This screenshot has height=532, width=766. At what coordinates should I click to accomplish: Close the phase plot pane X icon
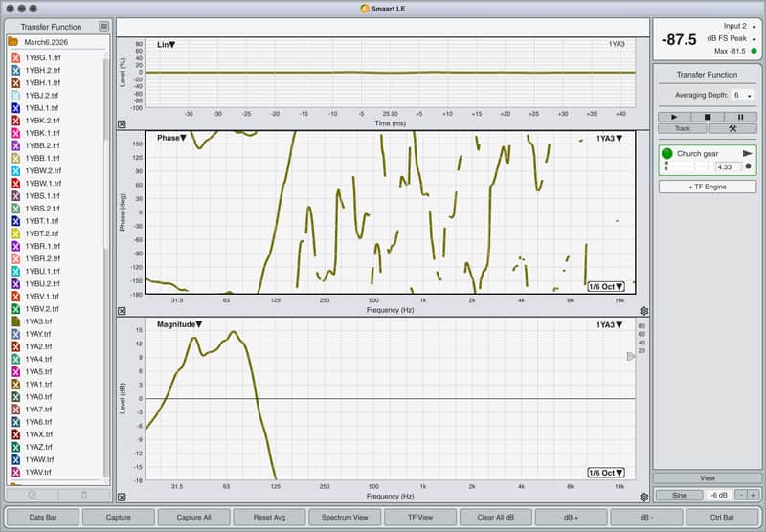coord(122,311)
